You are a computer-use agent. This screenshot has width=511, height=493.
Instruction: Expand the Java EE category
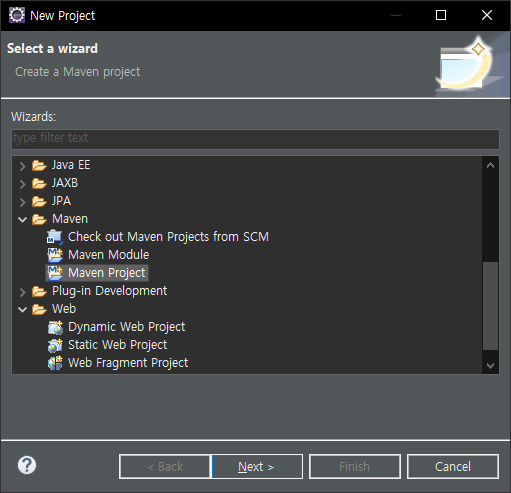click(22, 166)
